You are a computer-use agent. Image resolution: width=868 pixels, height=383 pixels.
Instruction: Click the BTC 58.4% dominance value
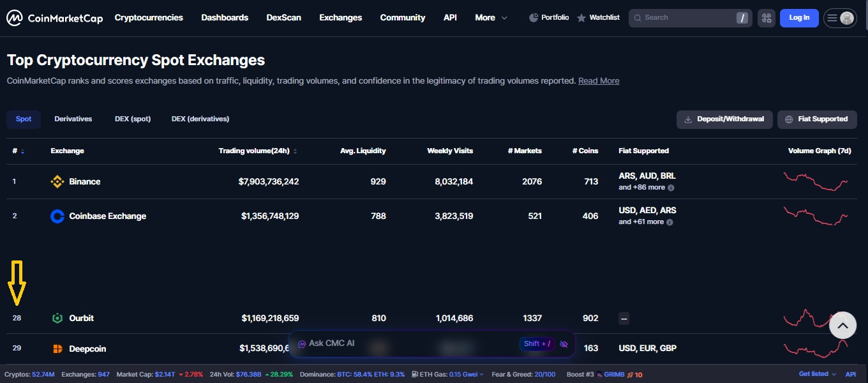coord(354,374)
